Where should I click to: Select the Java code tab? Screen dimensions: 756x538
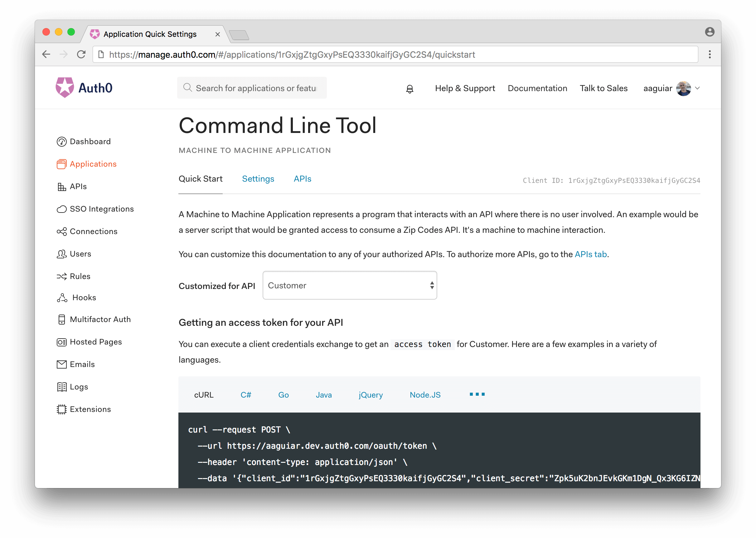[x=324, y=395]
